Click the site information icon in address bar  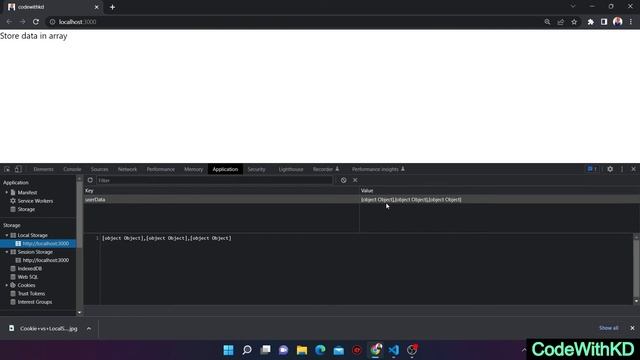pos(52,22)
